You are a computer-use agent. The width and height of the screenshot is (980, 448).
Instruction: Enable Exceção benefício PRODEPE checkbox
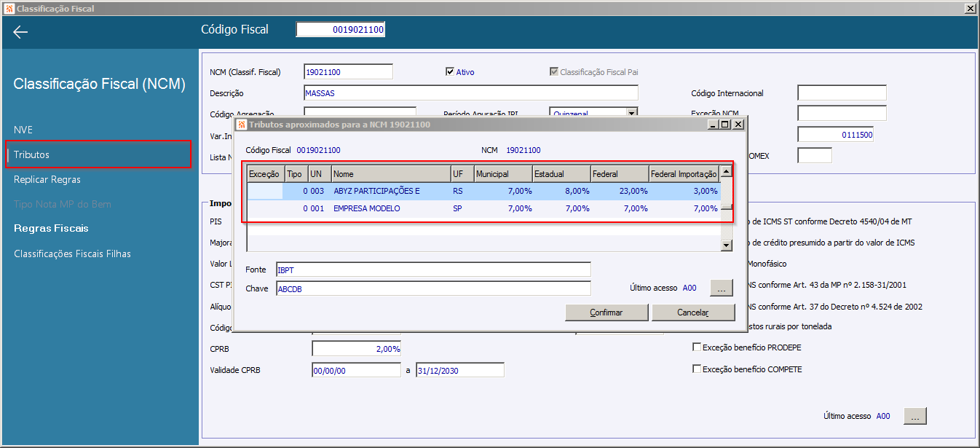point(697,347)
